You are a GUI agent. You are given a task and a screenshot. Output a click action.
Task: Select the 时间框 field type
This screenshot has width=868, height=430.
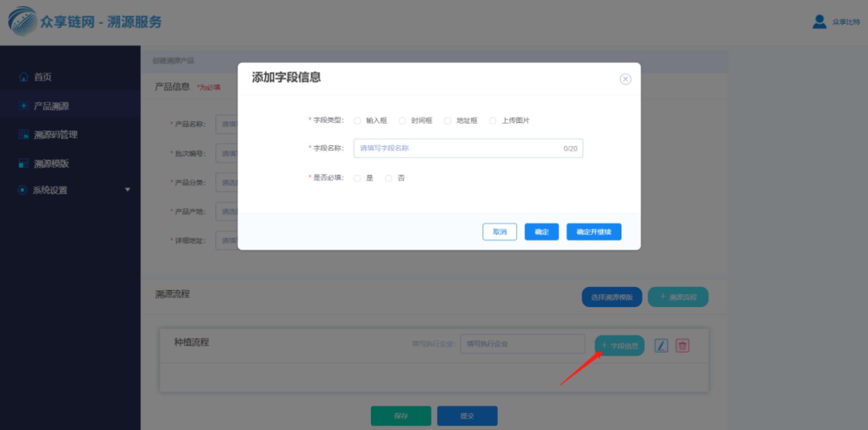point(402,121)
